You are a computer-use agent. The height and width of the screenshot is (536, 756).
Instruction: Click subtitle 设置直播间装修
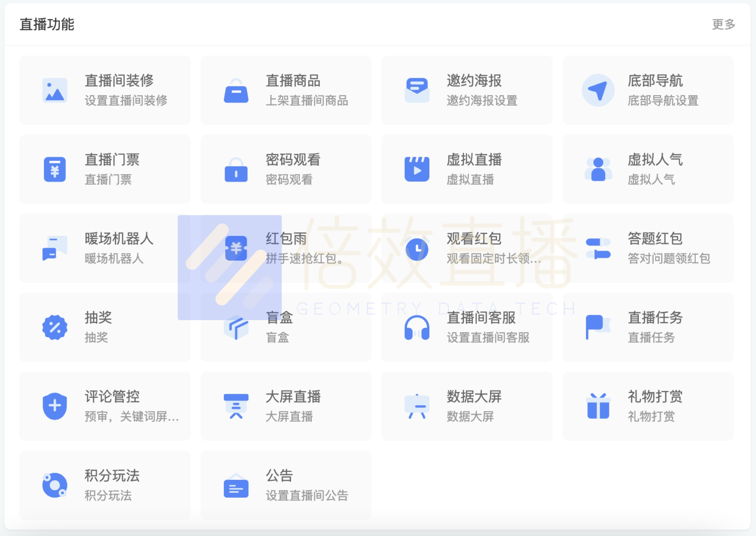click(x=126, y=100)
